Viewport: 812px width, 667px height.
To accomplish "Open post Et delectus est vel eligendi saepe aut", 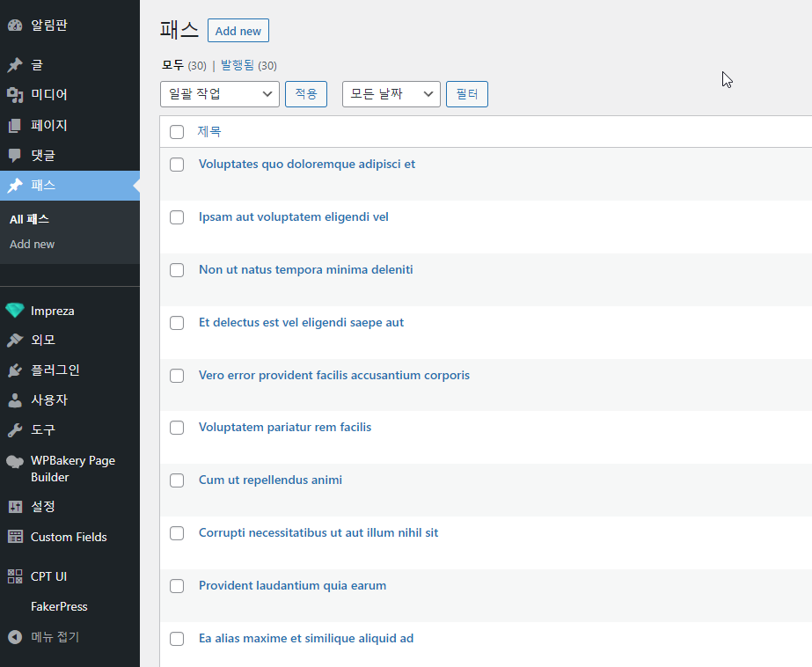I will 302,323.
